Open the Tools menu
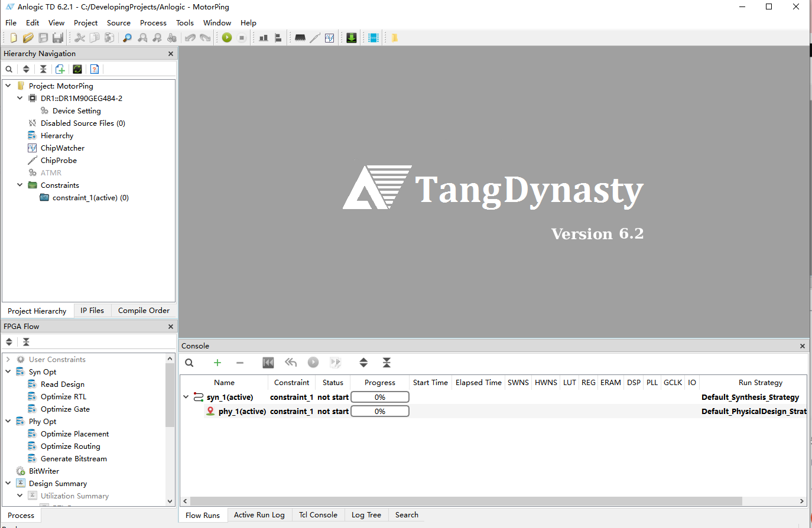Image resolution: width=812 pixels, height=528 pixels. [x=185, y=22]
